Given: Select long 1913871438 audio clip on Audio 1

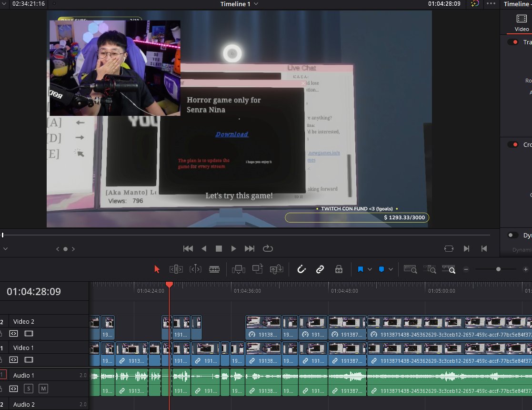Looking at the screenshot, I should (x=450, y=382).
